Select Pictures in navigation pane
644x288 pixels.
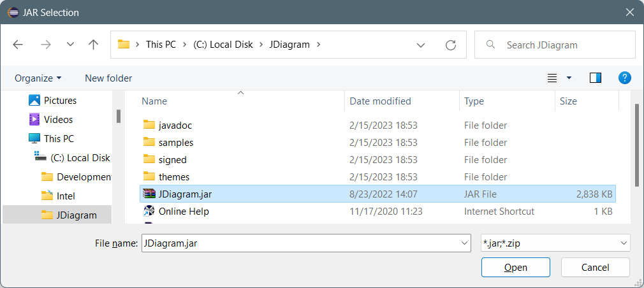(61, 100)
